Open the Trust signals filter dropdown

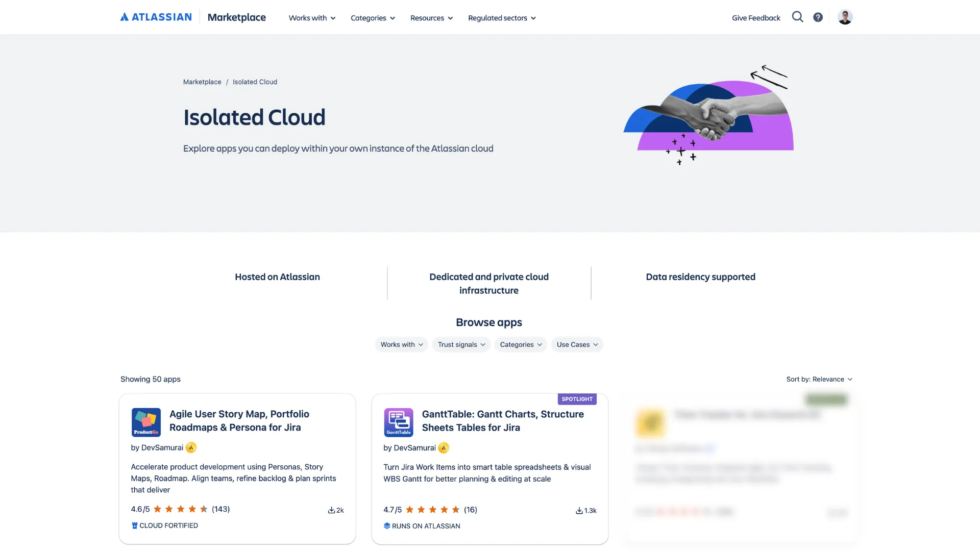[461, 344]
